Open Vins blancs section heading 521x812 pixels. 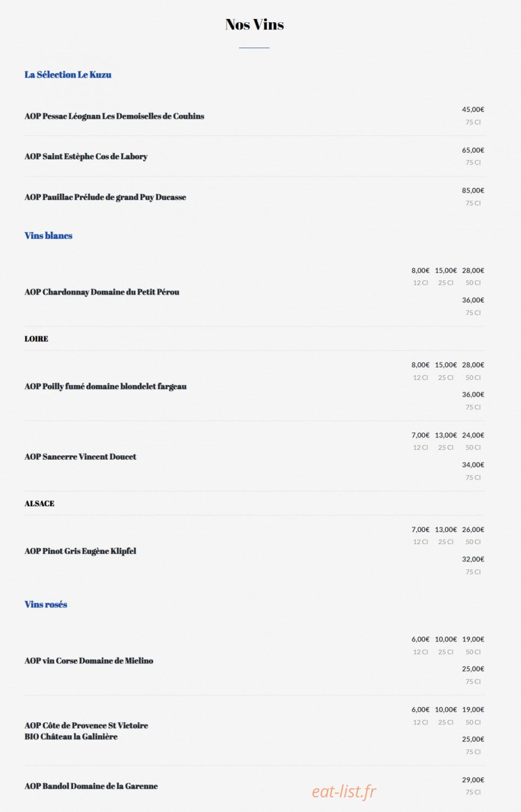(x=48, y=235)
